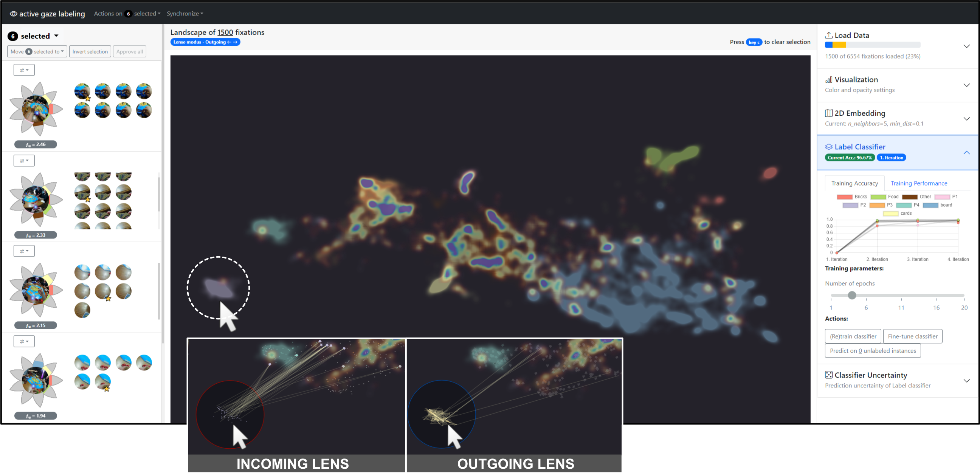
Task: Switch to Training Performance tab
Action: coord(918,183)
